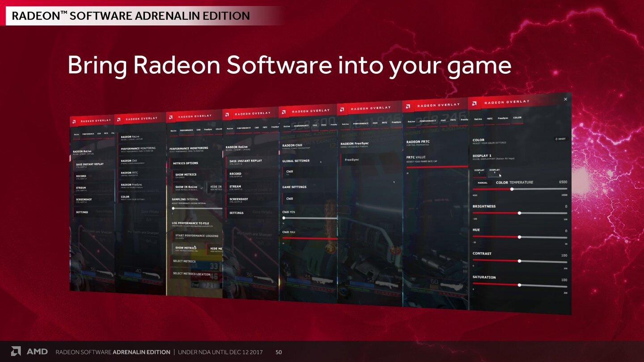Viewport: 644px width, 362px height.
Task: Open Settings in the leftmost overlay panel
Action: (x=94, y=212)
